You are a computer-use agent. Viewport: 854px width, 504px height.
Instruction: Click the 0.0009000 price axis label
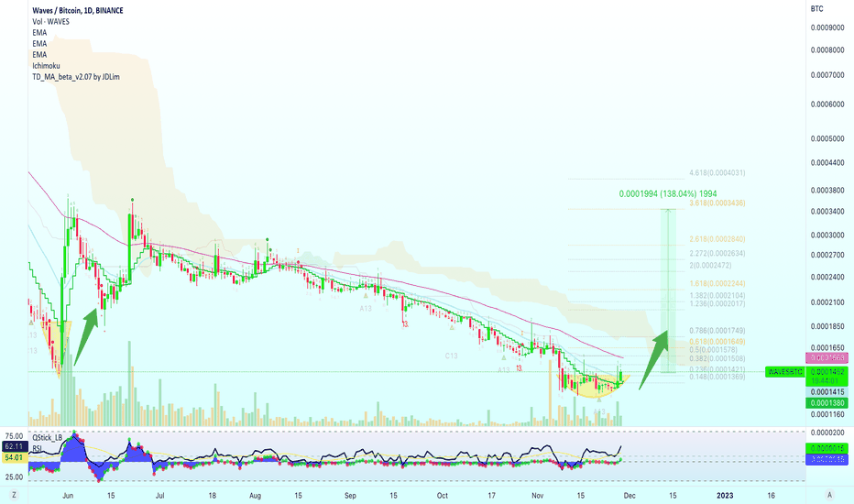(827, 27)
